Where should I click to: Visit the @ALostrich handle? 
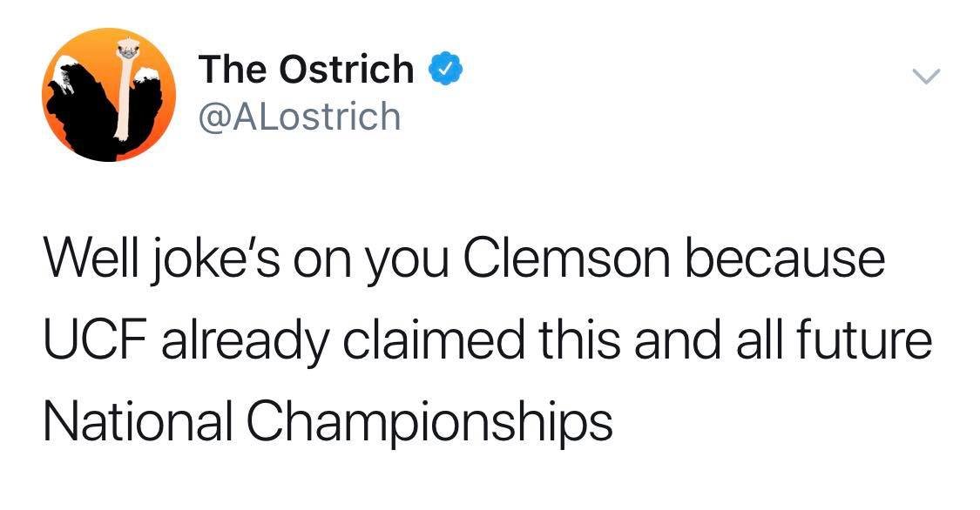tap(300, 117)
